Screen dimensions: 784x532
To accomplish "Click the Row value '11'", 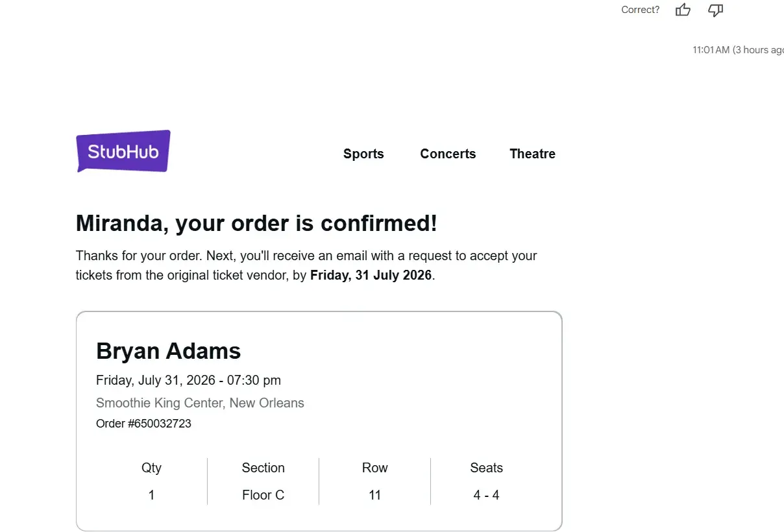I will coord(374,495).
